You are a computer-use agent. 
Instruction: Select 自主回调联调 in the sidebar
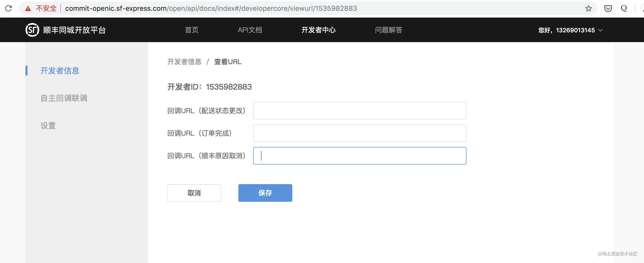coord(64,98)
